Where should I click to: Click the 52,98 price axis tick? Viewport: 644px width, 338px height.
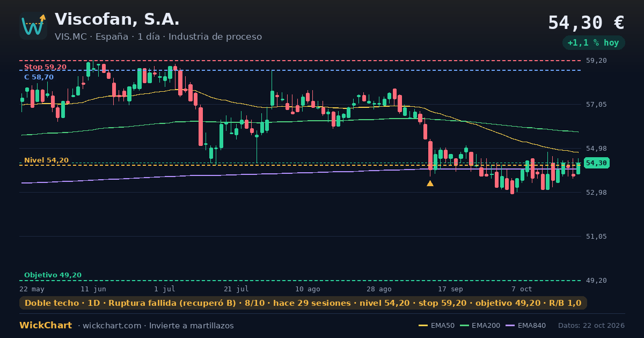point(596,193)
